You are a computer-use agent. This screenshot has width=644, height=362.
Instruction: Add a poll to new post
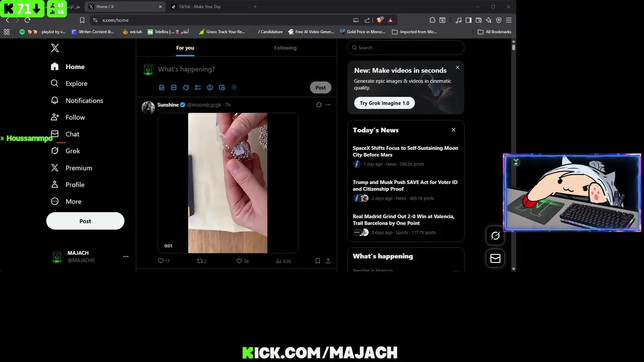click(x=198, y=87)
